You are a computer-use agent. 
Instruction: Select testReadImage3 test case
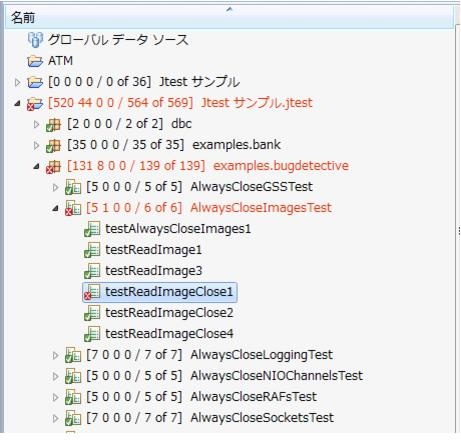pos(154,271)
